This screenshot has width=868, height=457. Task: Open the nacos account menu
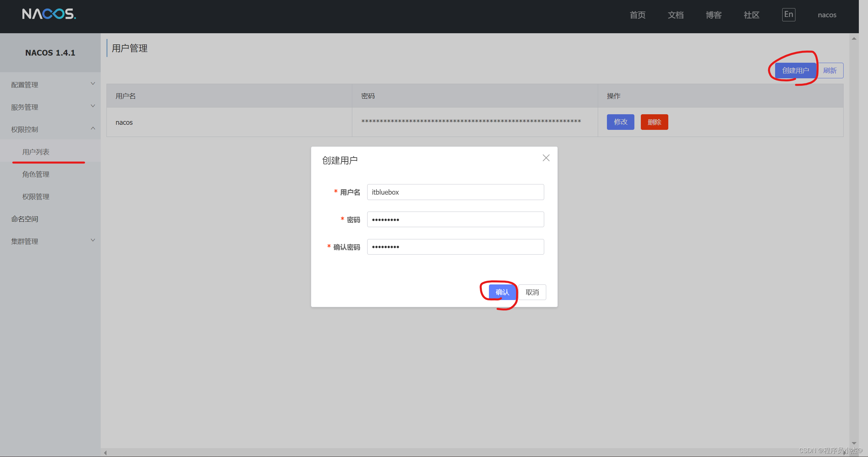click(827, 15)
